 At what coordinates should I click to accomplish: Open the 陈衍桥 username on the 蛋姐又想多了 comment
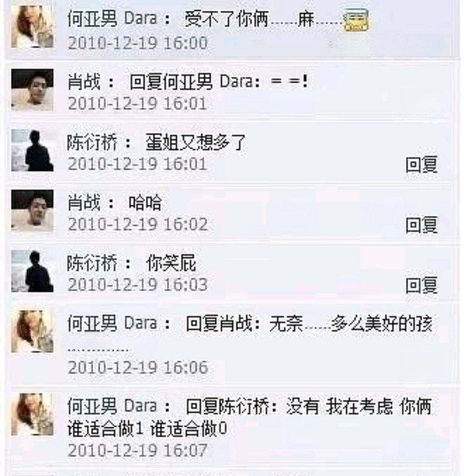[92, 142]
